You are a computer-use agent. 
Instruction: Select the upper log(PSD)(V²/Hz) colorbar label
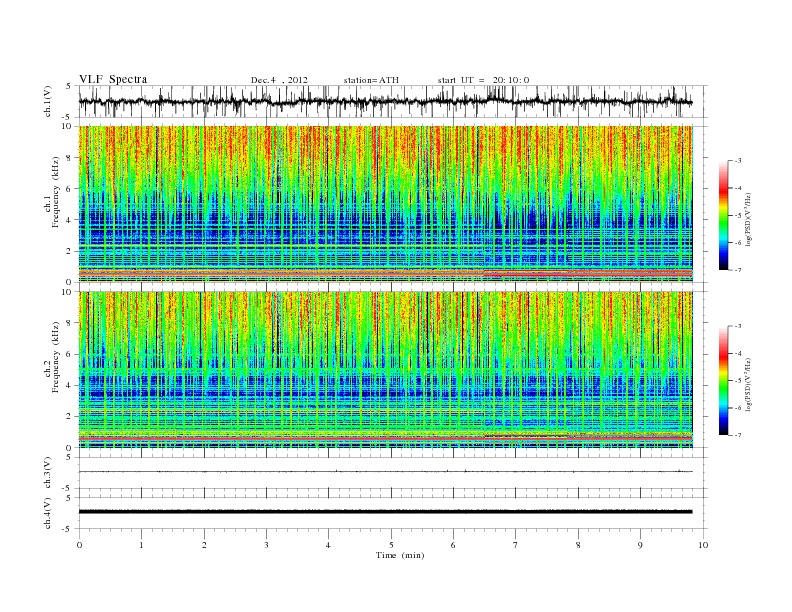[x=748, y=219]
